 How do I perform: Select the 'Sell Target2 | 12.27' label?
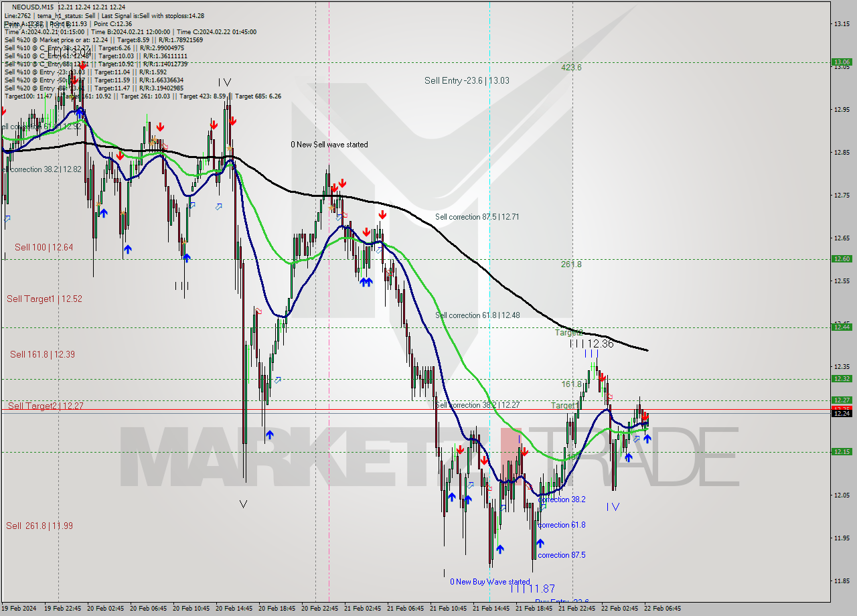point(46,406)
